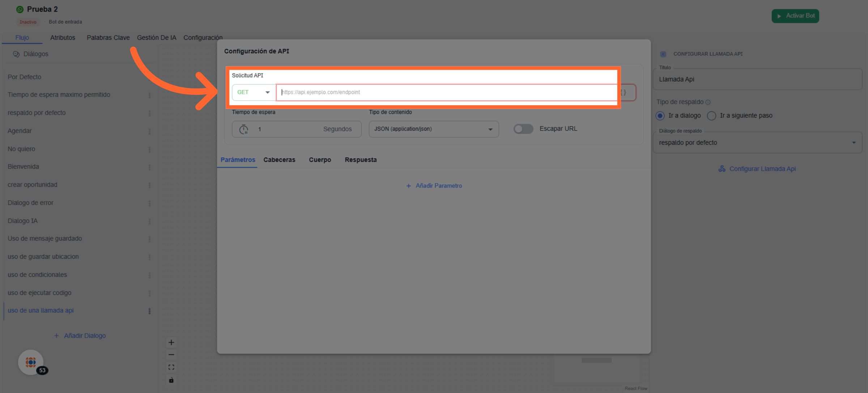Click the fit view icon on canvas
The image size is (868, 393).
[x=171, y=367]
